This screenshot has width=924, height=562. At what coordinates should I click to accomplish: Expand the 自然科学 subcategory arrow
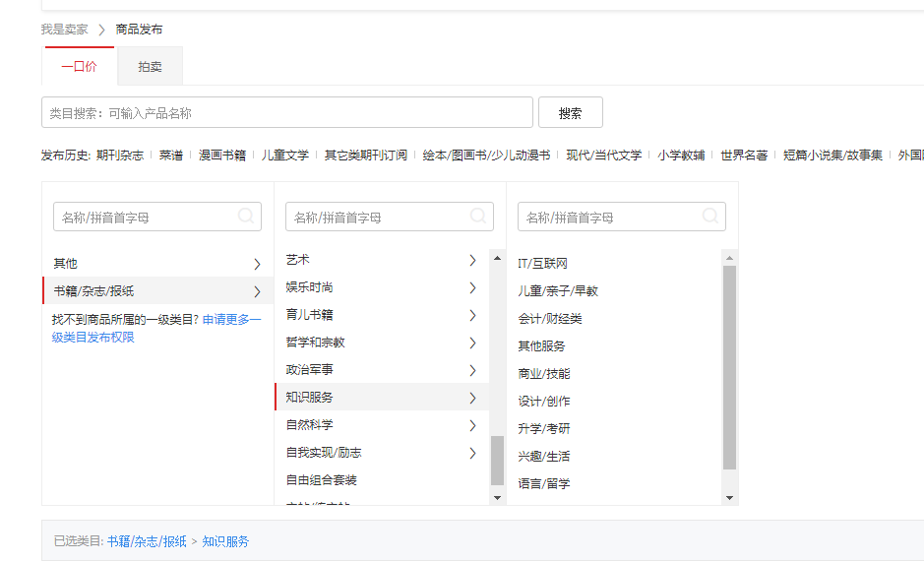coord(472,425)
